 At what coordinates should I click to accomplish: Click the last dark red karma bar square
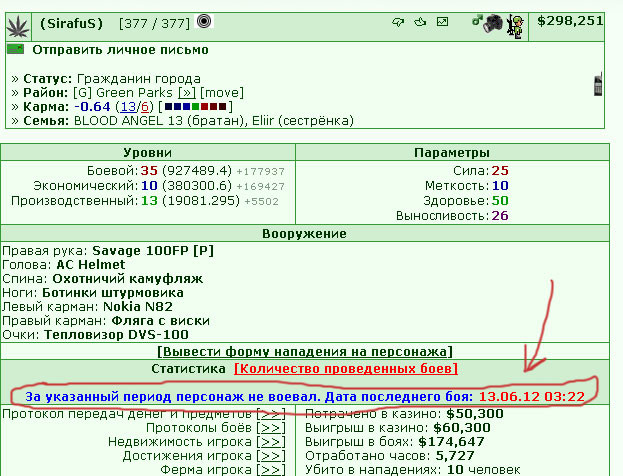222,106
